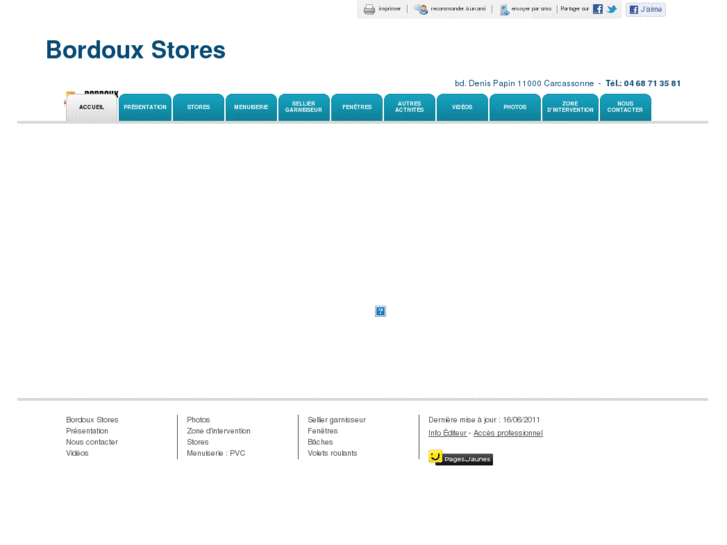Screen dimensions: 727x545
Task: Share the page via Facebook icon
Action: click(x=598, y=9)
